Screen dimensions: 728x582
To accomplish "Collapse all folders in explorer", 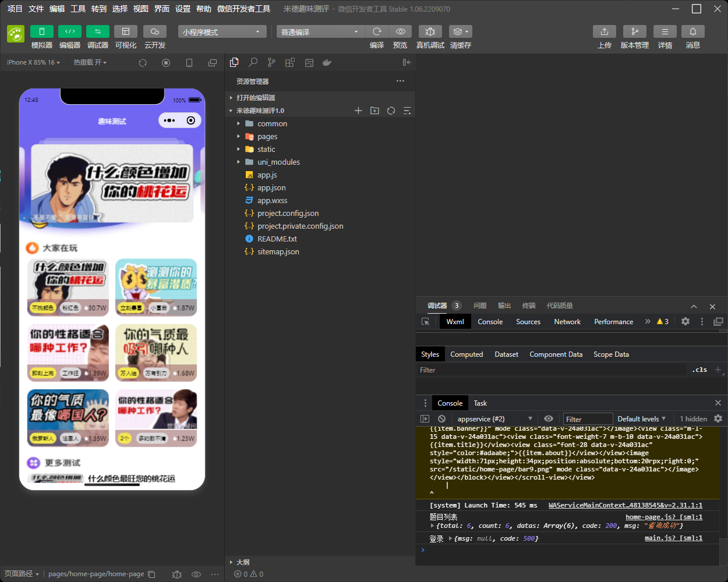I will click(x=407, y=111).
